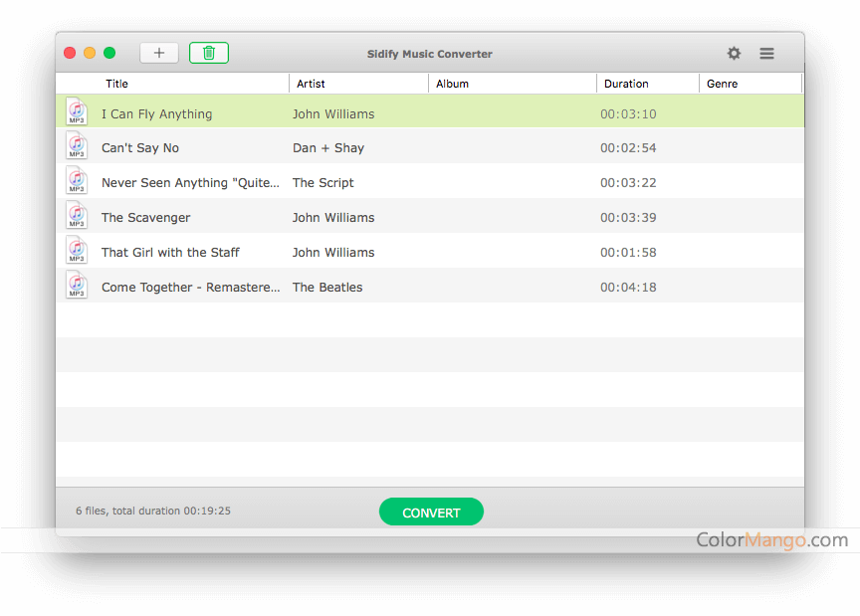Screen dimensions: 860x616
Task: Click The Beatles artist entry
Action: pos(327,288)
